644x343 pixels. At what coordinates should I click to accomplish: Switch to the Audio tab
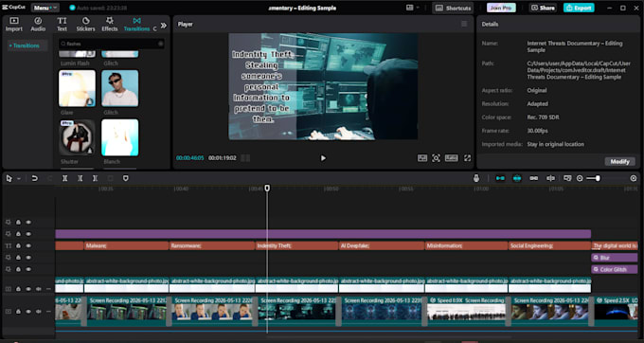coord(38,25)
